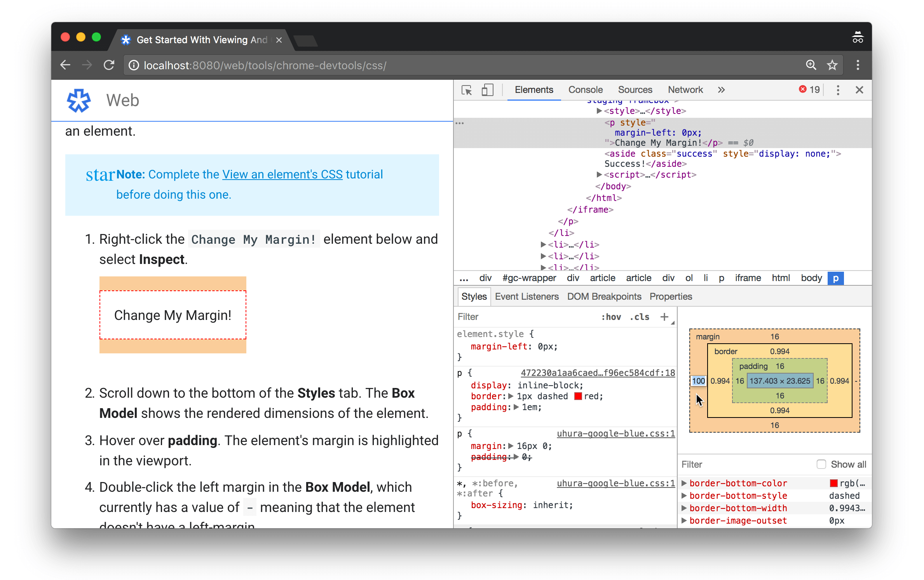
Task: Toggle class editor with .cls
Action: (639, 317)
